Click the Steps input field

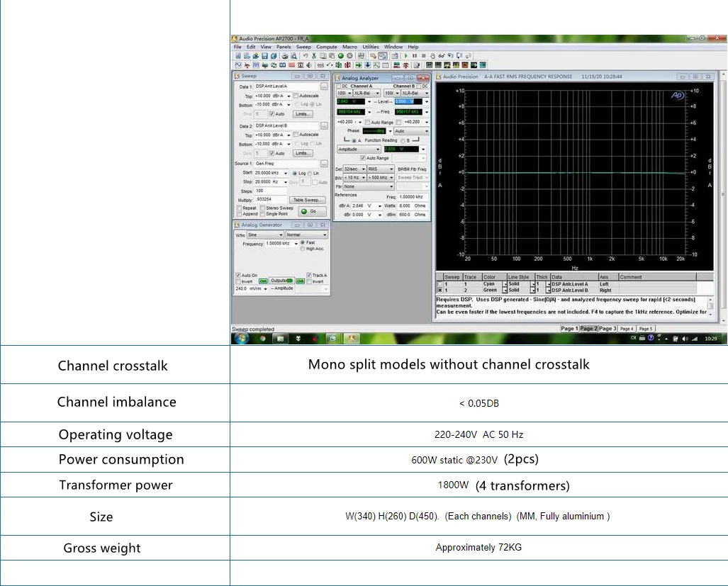(x=270, y=191)
